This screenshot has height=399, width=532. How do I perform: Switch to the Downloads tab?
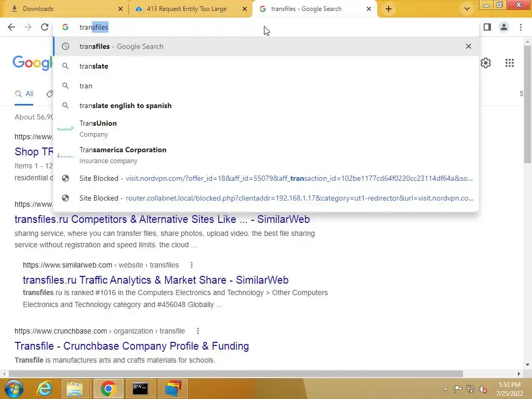[x=64, y=9]
